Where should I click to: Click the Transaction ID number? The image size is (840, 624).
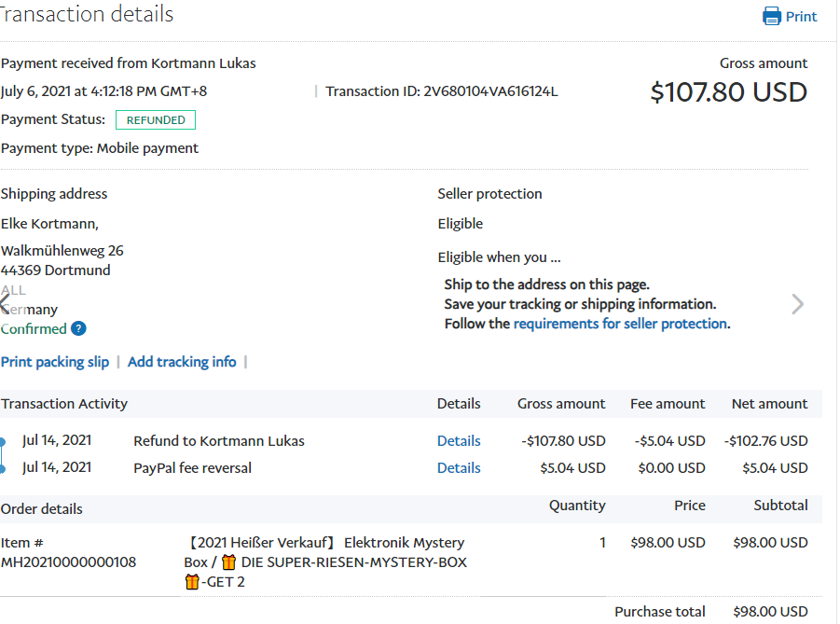pyautogui.click(x=490, y=91)
